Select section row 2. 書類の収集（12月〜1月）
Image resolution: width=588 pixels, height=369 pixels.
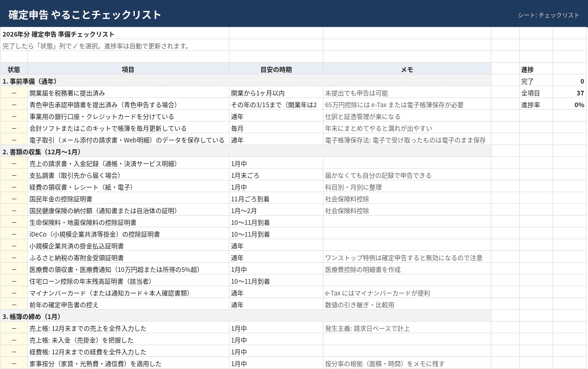[246, 152]
